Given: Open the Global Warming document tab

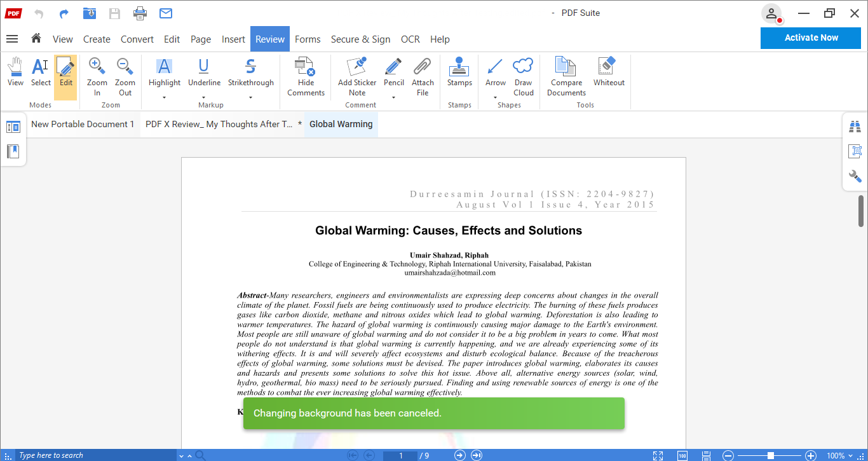Looking at the screenshot, I should (x=341, y=124).
